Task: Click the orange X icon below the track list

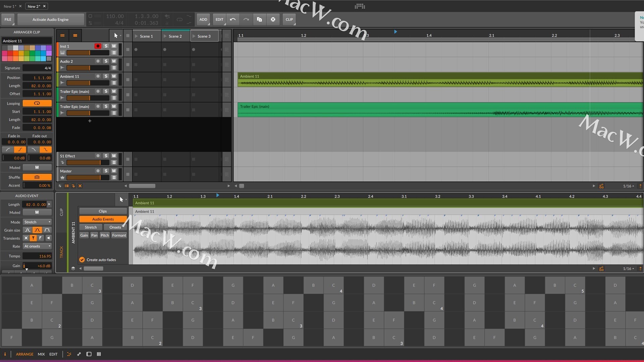Action: [80, 186]
